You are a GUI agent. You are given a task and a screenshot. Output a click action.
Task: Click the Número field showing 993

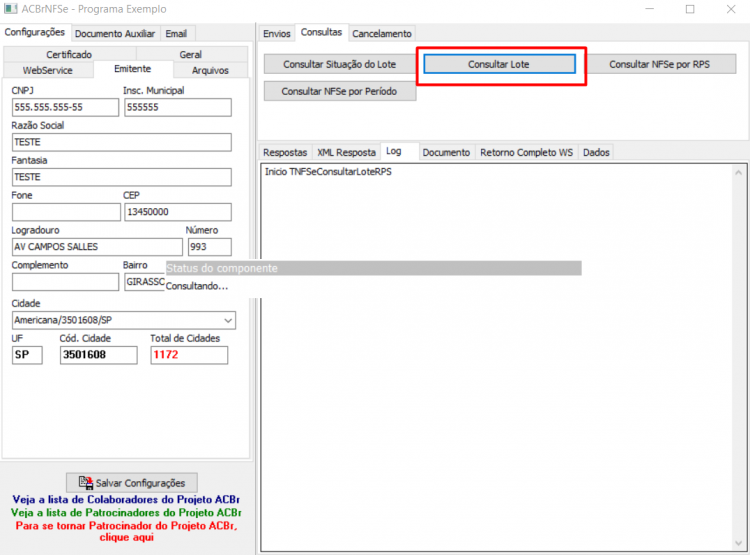[210, 247]
